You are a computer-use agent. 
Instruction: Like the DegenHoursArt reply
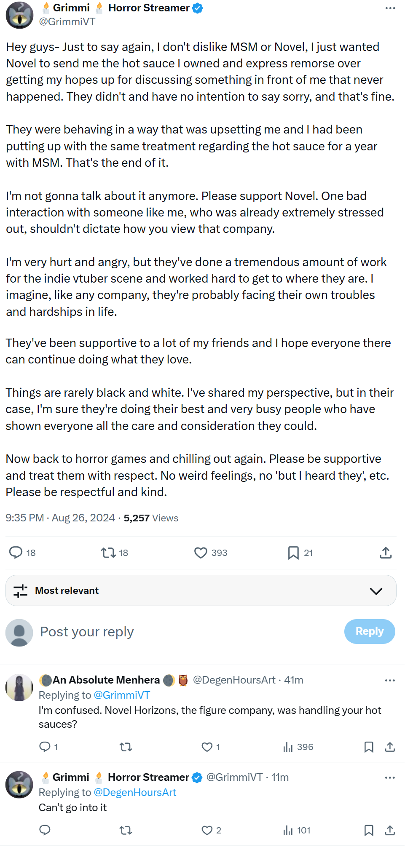tap(207, 747)
